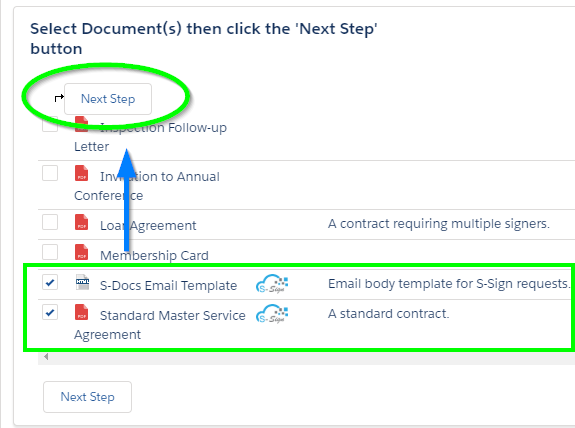This screenshot has width=575, height=428.
Task: Click the Membership Card PDF icon
Action: coord(81,252)
